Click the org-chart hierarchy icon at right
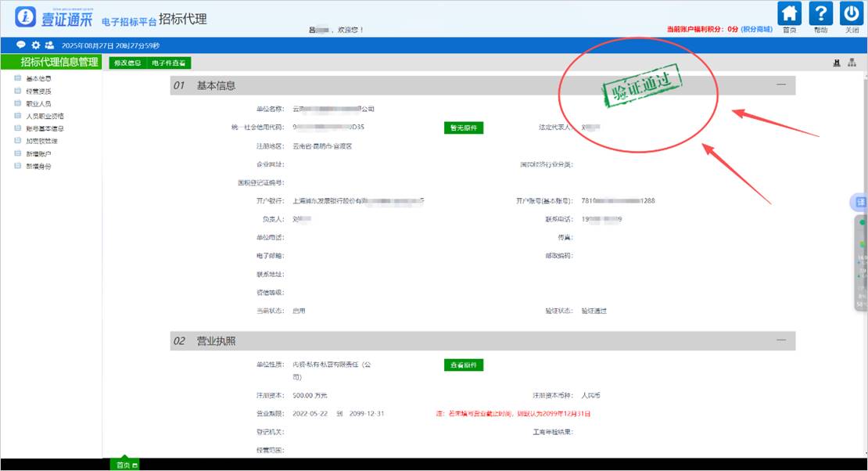This screenshot has height=471, width=868. click(x=852, y=63)
